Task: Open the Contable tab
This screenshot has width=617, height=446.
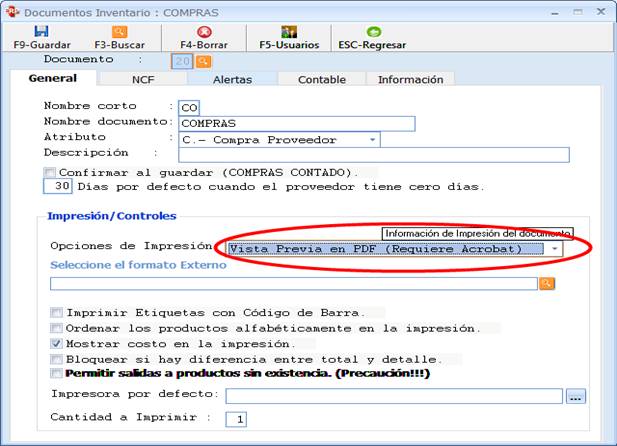Action: [321, 79]
